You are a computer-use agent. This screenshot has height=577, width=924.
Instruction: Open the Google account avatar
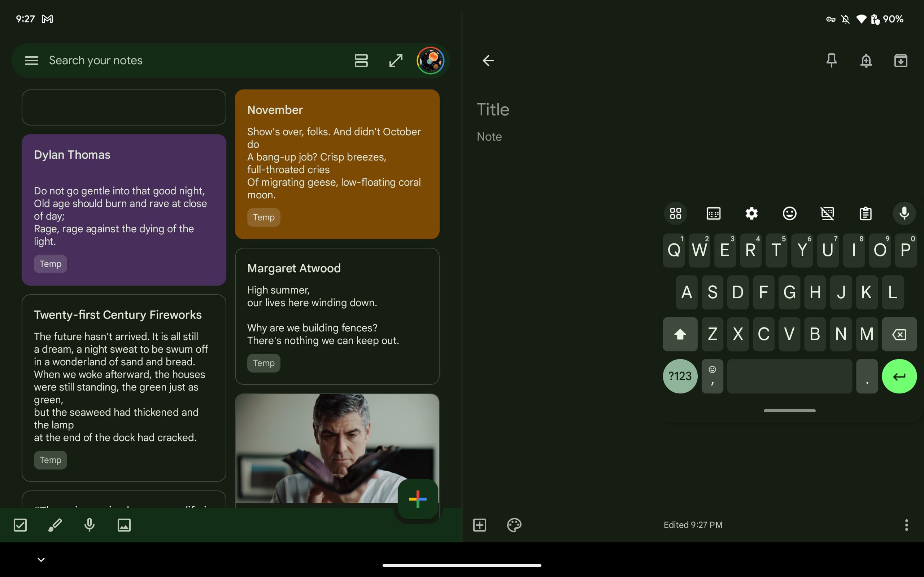[430, 60]
